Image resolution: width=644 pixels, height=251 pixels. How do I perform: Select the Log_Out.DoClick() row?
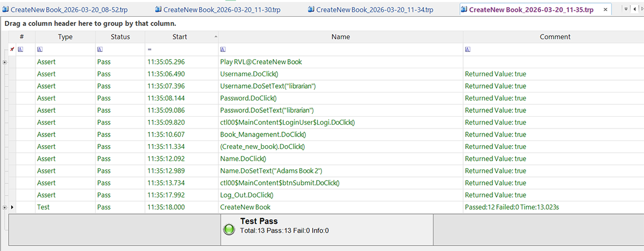point(246,195)
